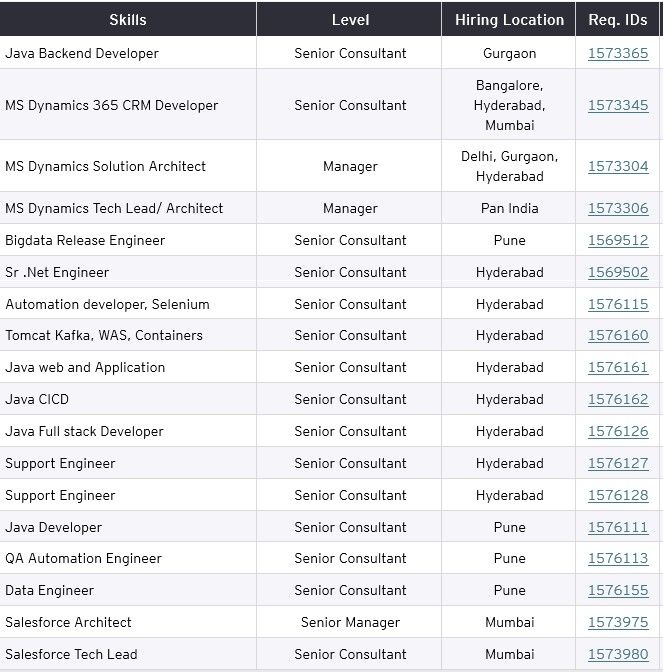This screenshot has width=663, height=672.
Task: Open Support Engineer requisition 1576127
Action: point(618,463)
